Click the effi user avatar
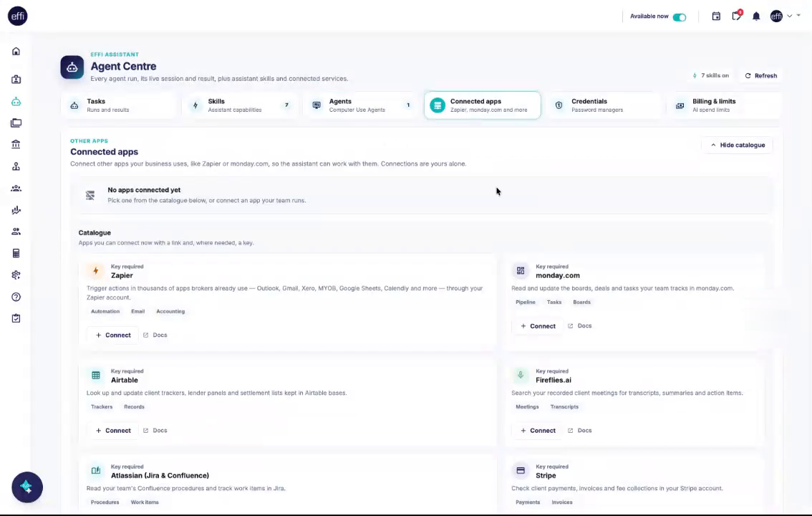 776,16
